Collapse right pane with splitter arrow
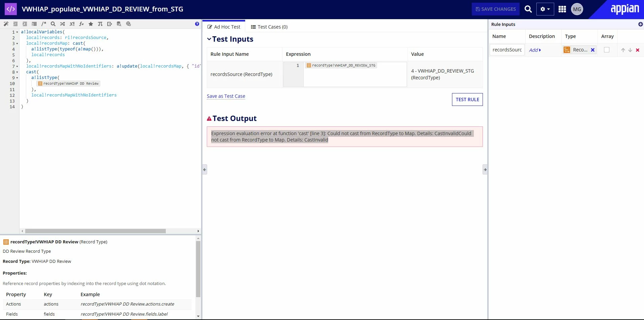Image resolution: width=644 pixels, height=320 pixels. click(485, 170)
